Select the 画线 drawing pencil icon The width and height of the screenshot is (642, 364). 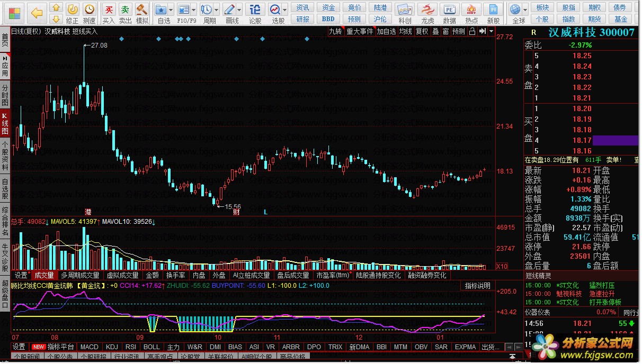tap(229, 9)
